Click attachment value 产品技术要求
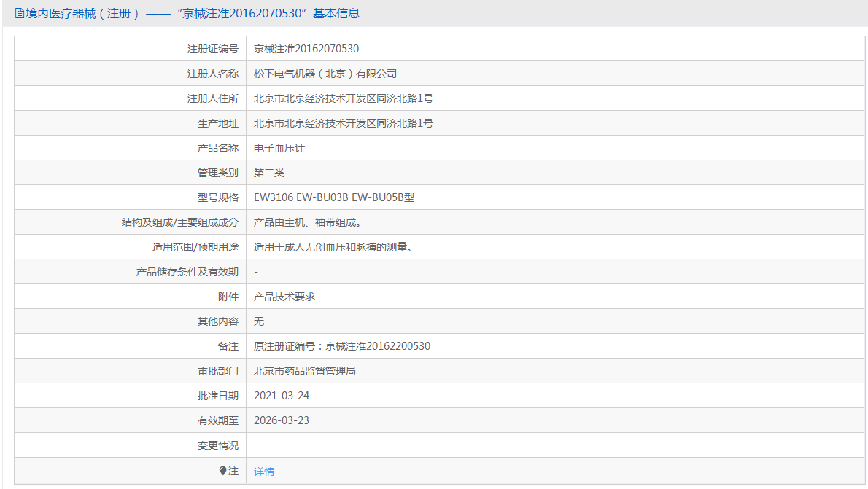The image size is (868, 489). pyautogui.click(x=284, y=297)
